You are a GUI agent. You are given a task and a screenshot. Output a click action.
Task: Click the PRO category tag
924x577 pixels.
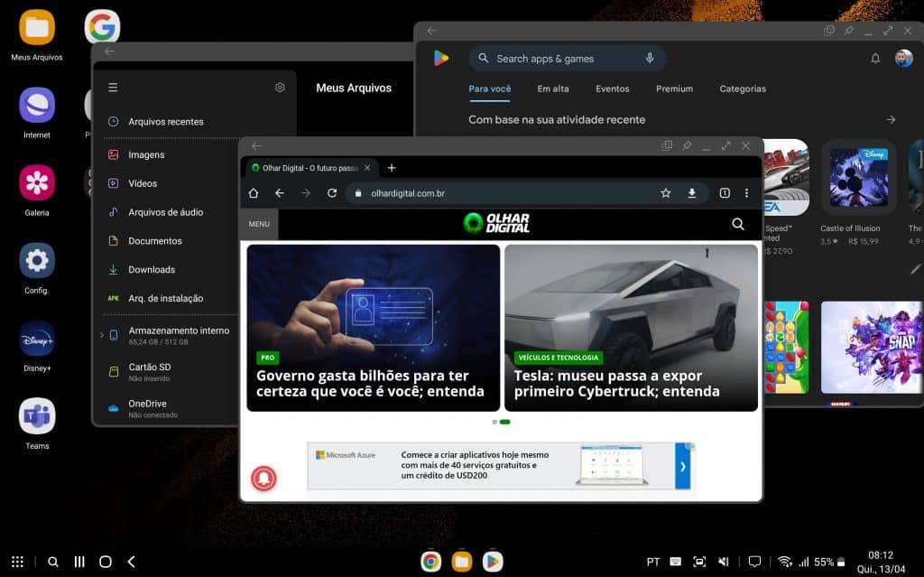(x=267, y=358)
